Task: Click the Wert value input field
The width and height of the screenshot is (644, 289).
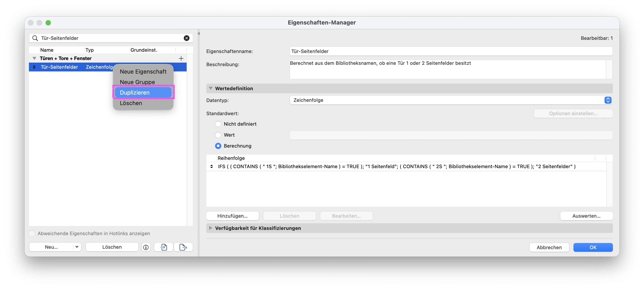Action: click(451, 135)
